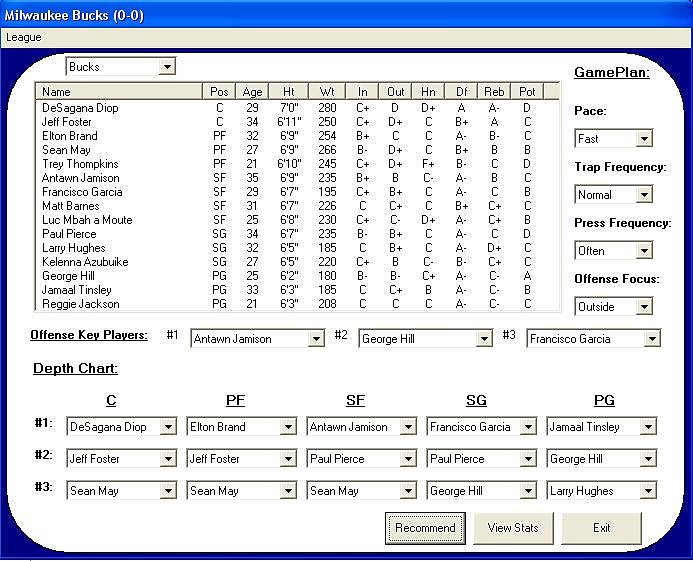Open #1 SF depth chart dropdown Antawn Jamison
This screenshot has width=693, height=561.
point(362,427)
